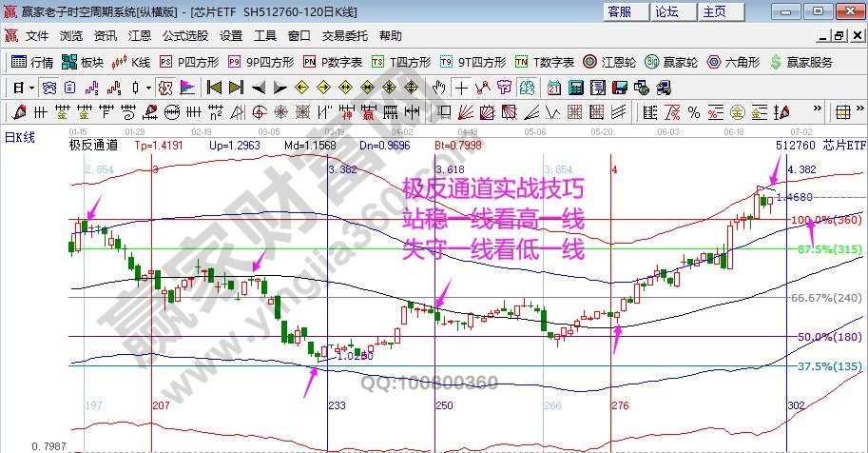Open the 公式选股 menu
868x453 pixels.
coord(184,36)
